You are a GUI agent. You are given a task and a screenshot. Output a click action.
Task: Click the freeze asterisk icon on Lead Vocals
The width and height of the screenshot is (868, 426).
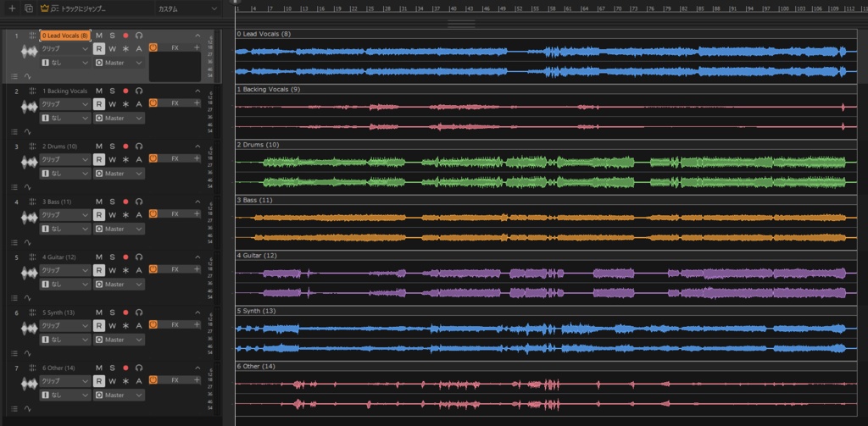(125, 48)
